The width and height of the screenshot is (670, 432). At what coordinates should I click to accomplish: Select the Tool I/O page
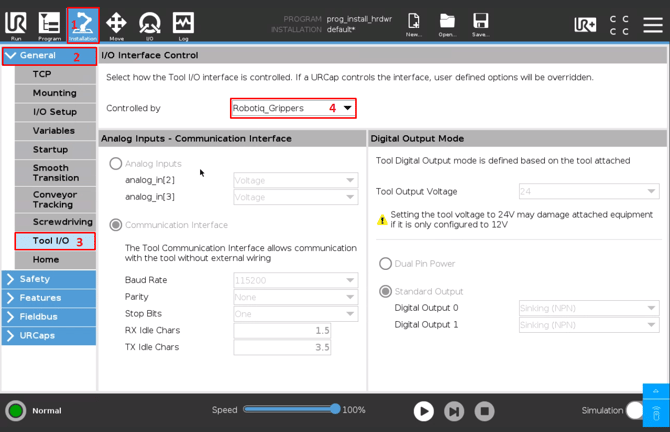click(x=56, y=241)
